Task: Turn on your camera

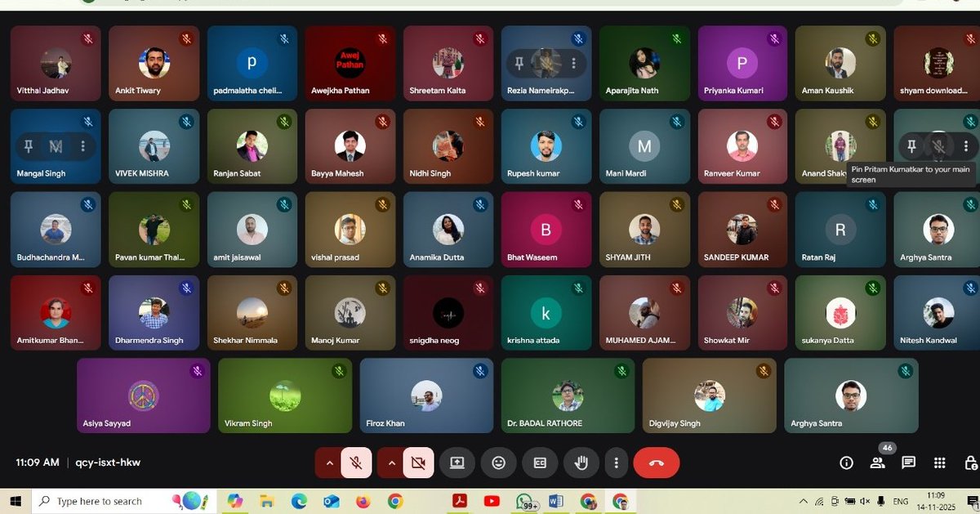Action: click(x=418, y=463)
